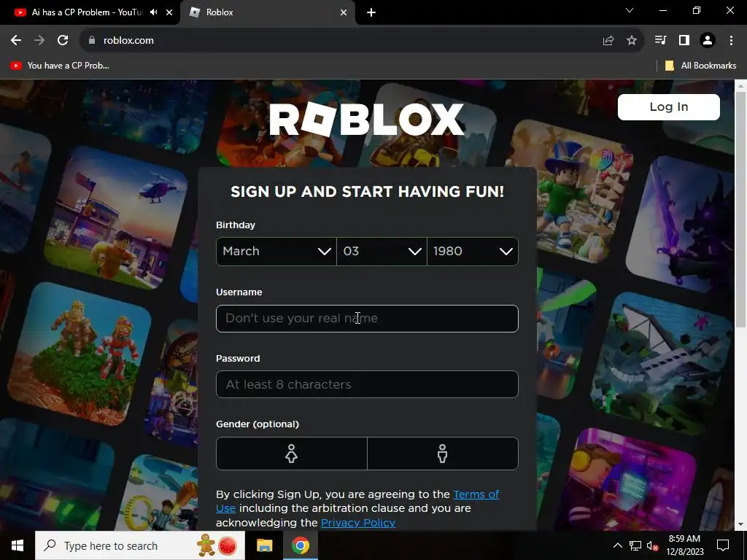Click the Roblox logo
The width and height of the screenshot is (747, 560).
[x=366, y=120]
